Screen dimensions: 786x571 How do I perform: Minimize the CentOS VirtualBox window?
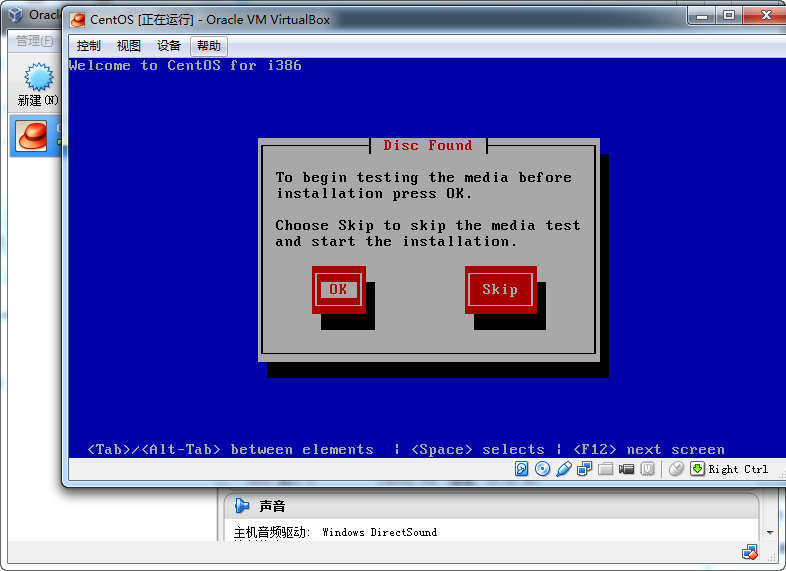click(x=702, y=16)
